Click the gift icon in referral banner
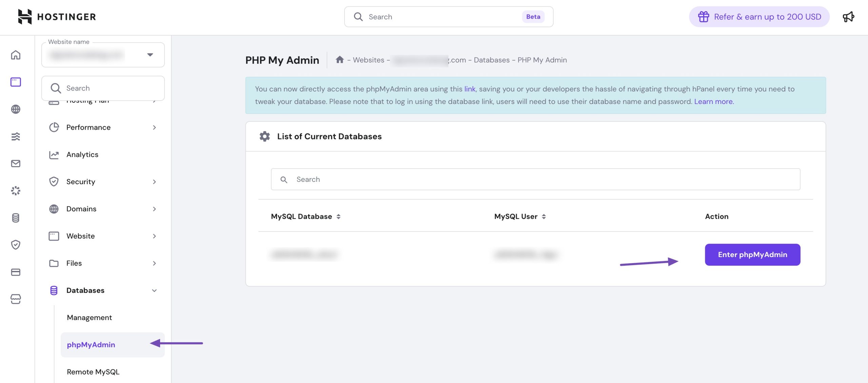The width and height of the screenshot is (868, 383). (703, 17)
